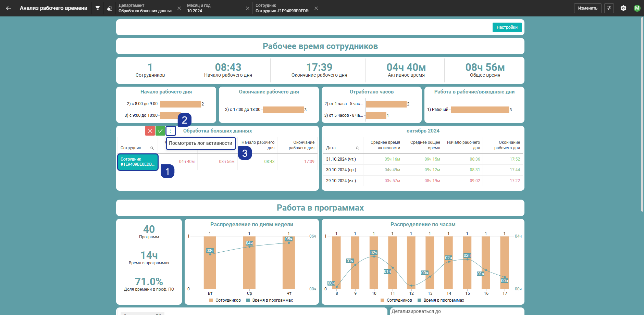The height and width of the screenshot is (315, 644).
Task: Clear all filters with eraser icon
Action: coord(110,8)
